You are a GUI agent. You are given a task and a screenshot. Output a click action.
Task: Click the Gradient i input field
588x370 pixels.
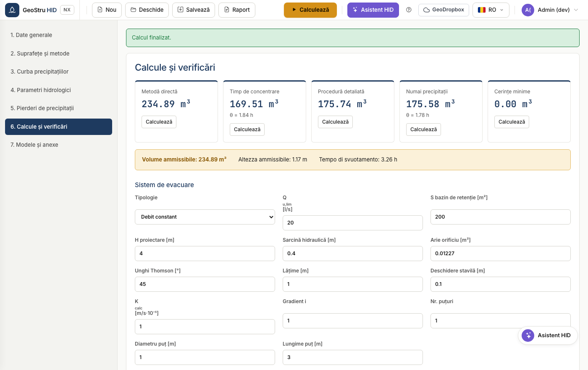(x=353, y=321)
